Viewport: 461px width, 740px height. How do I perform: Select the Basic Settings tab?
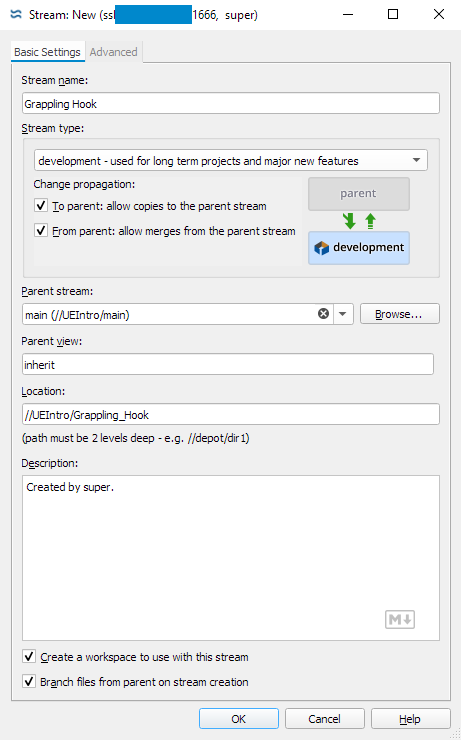[x=47, y=52]
